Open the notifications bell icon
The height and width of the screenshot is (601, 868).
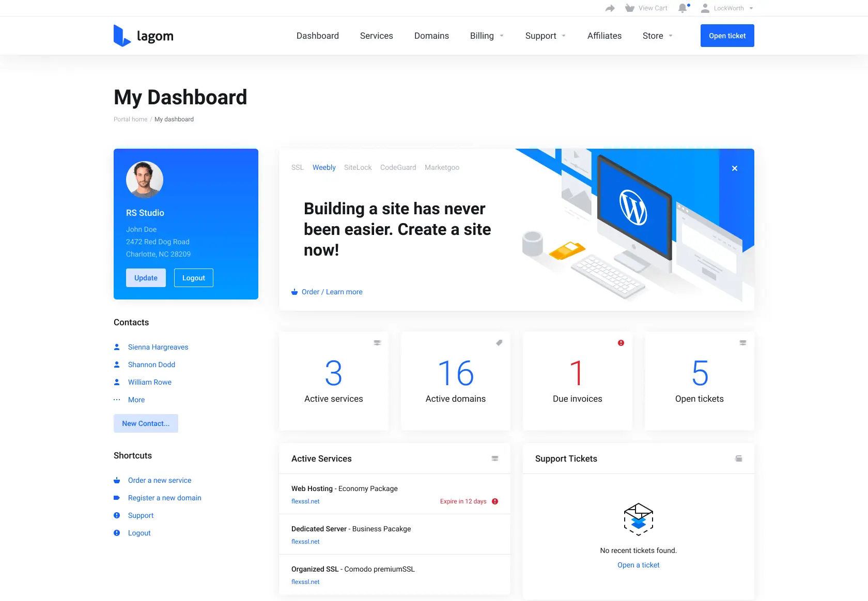point(683,8)
